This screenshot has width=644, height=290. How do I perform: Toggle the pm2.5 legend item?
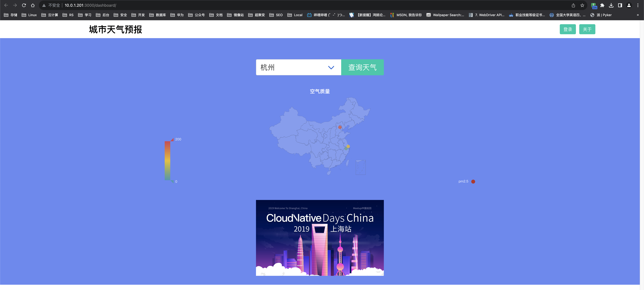(467, 181)
